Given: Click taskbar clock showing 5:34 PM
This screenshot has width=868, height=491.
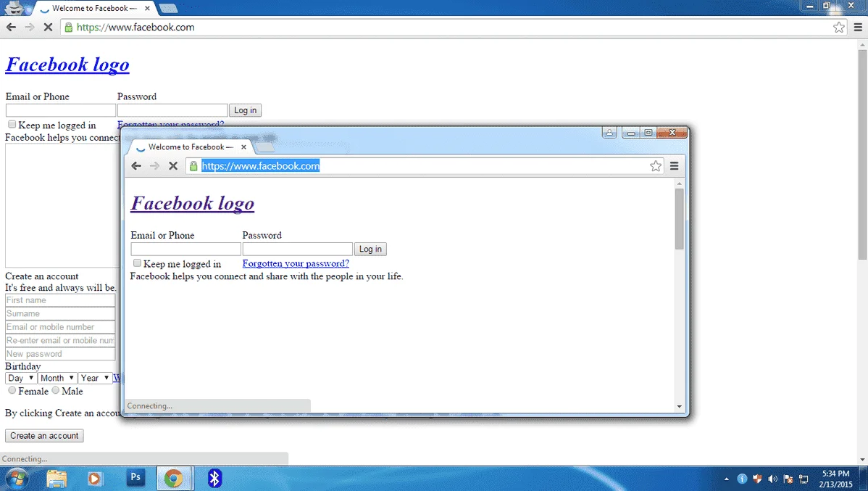Looking at the screenshot, I should 835,479.
